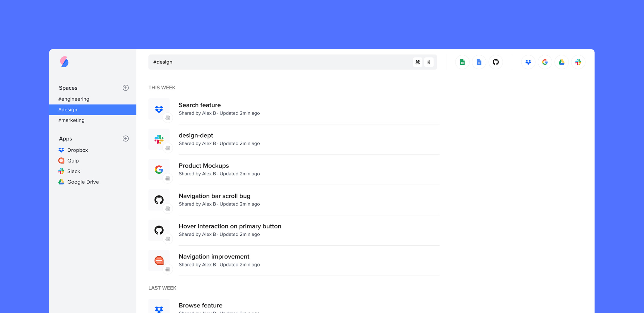Click GitHub thumbnail of Hover interaction item
The image size is (644, 313).
(x=159, y=230)
